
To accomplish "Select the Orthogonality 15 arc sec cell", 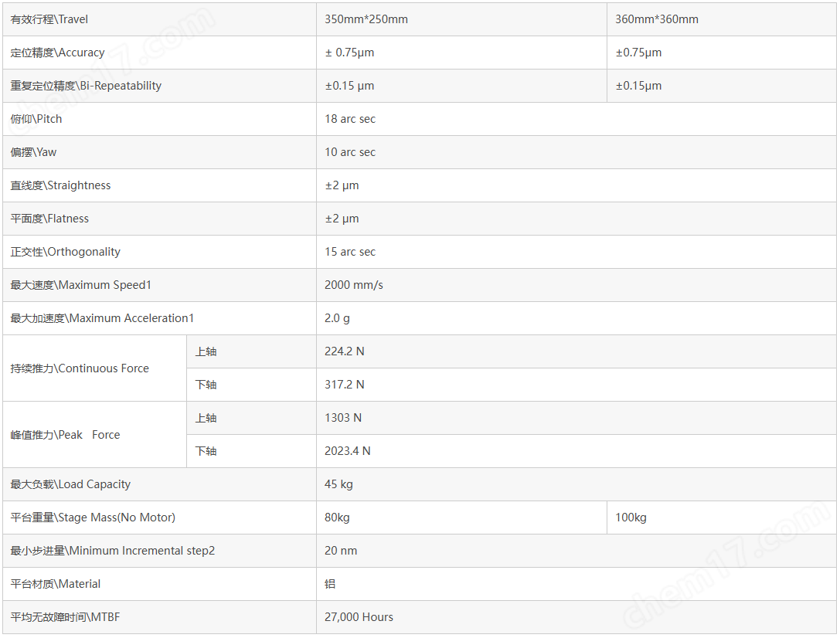I will click(576, 252).
